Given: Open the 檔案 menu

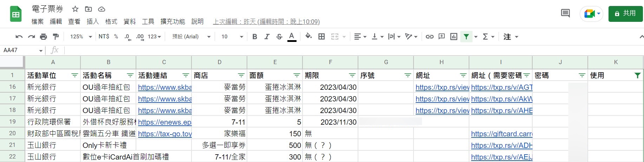Looking at the screenshot, I should [38, 21].
